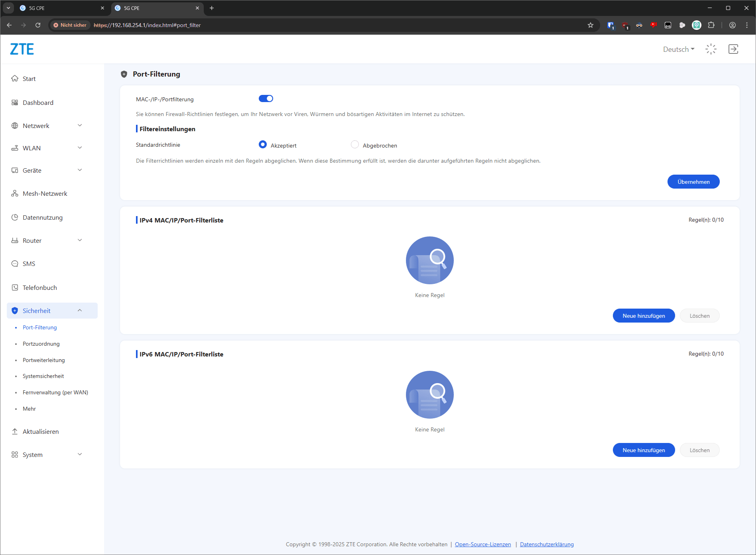This screenshot has width=756, height=555.
Task: Open browser extensions puzzle icon
Action: (x=711, y=25)
